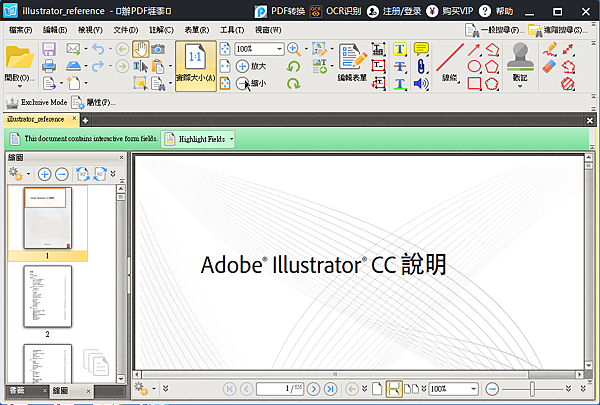Select the red Oval tool
The image size is (600, 405).
click(x=474, y=66)
